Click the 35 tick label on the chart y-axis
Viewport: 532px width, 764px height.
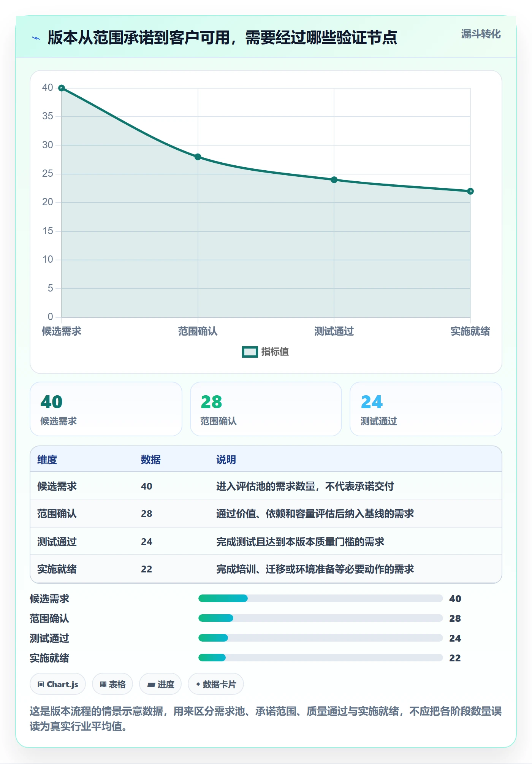tap(47, 116)
